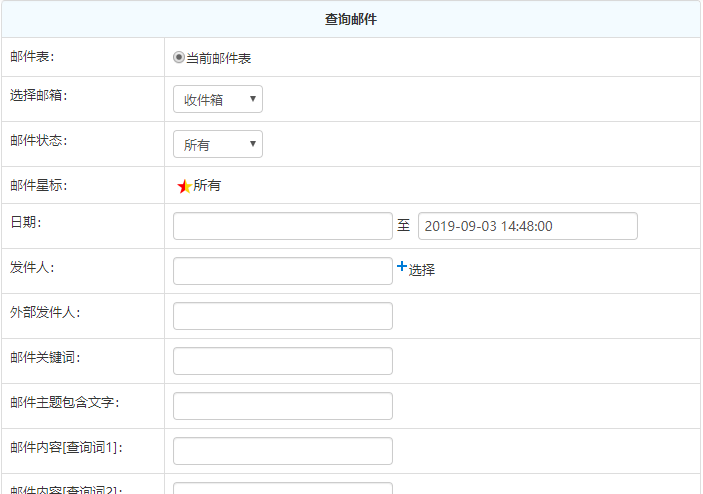
Task: Click the 发件人 text input box
Action: coord(283,271)
